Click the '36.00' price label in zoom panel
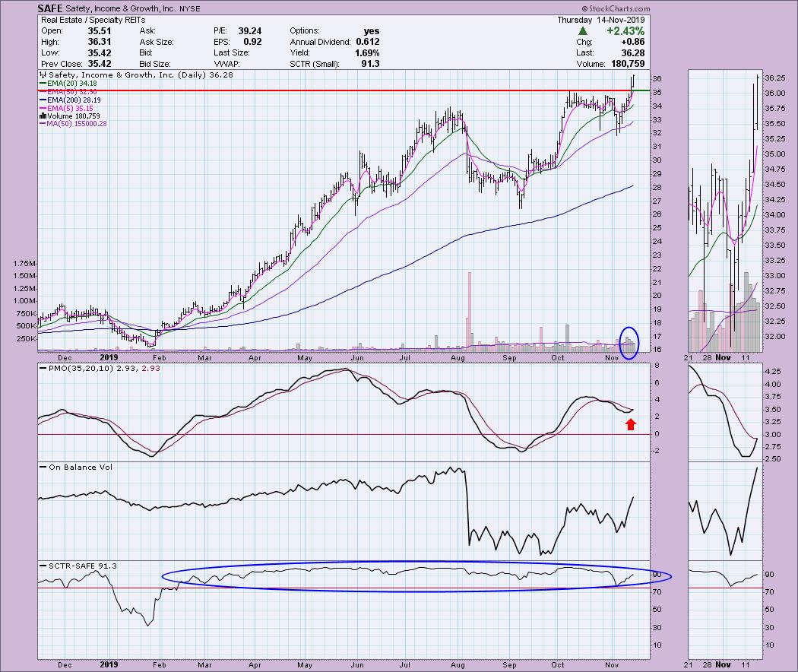This screenshot has width=798, height=672. [775, 94]
